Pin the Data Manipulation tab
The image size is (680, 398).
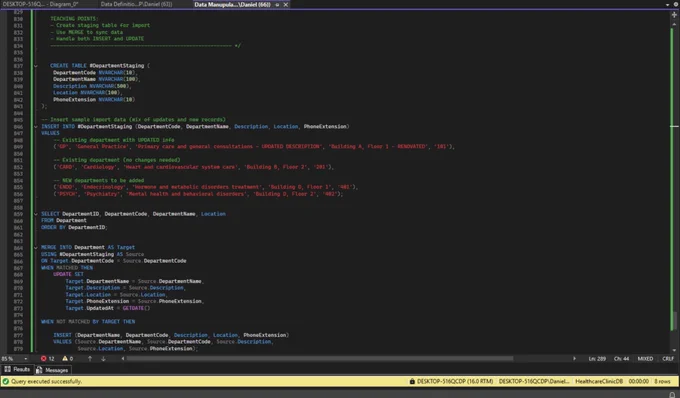click(277, 5)
